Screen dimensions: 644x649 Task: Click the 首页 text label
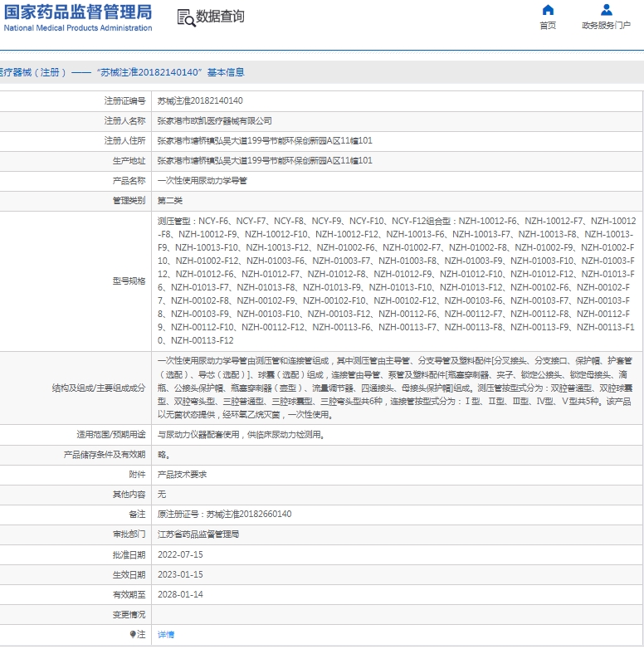[x=548, y=26]
